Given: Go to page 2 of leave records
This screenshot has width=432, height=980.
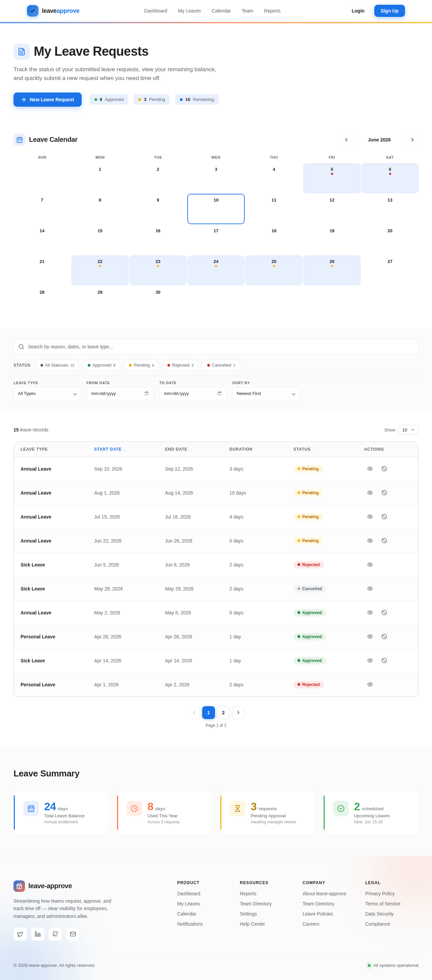Looking at the screenshot, I should (x=223, y=713).
